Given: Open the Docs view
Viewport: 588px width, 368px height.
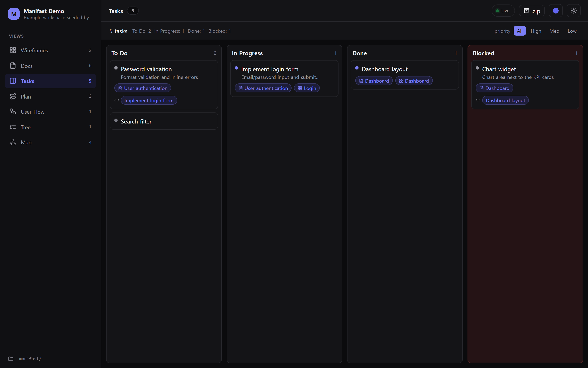Looking at the screenshot, I should click(x=50, y=66).
